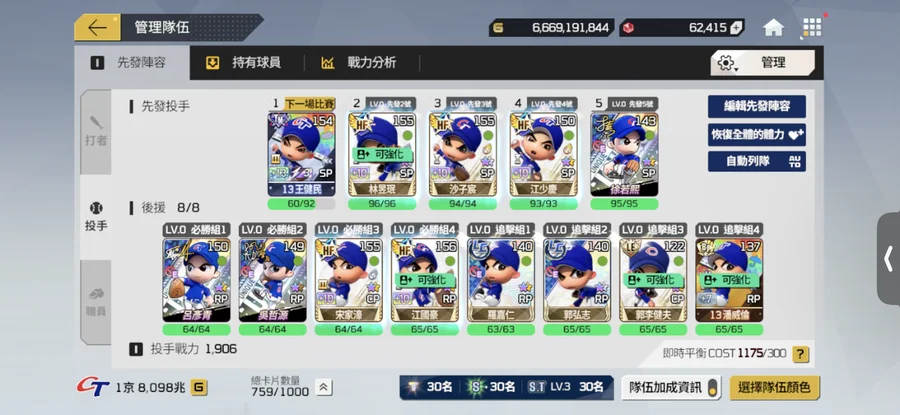Screen dimensions: 900x415
Task: Click the 自動列隊 AUTO button
Action: pyautogui.click(x=757, y=161)
